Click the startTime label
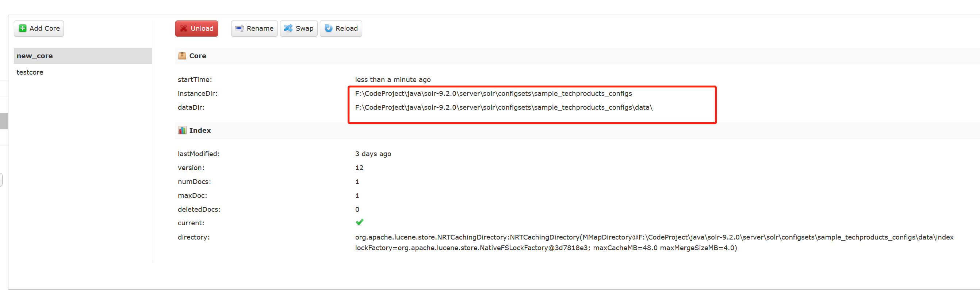This screenshot has width=980, height=290. (195, 80)
